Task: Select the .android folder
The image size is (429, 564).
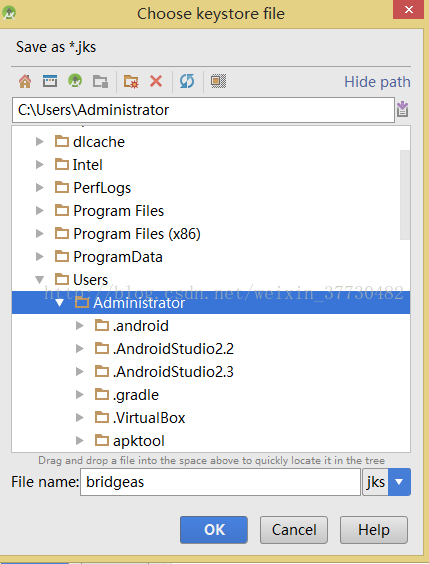Action: [x=211, y=326]
